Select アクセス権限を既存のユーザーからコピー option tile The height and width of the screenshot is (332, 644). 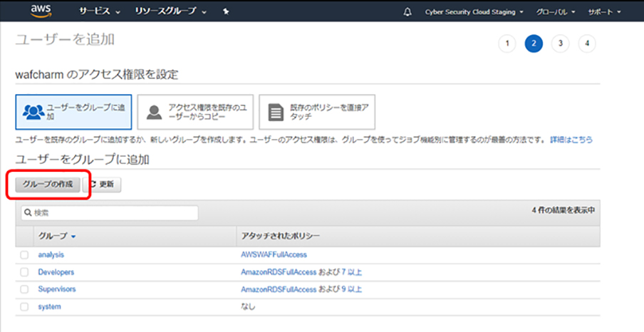[x=194, y=111]
